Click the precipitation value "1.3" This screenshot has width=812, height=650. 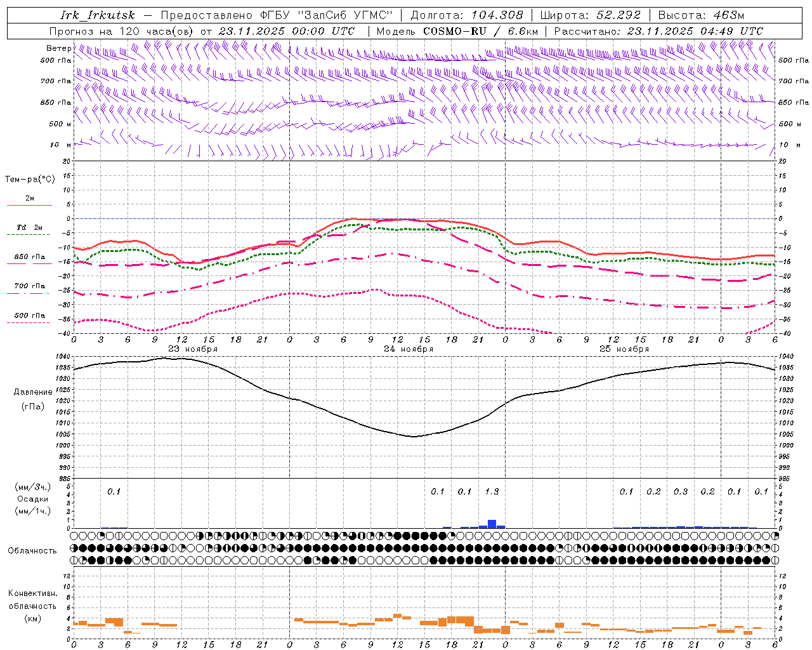[492, 491]
